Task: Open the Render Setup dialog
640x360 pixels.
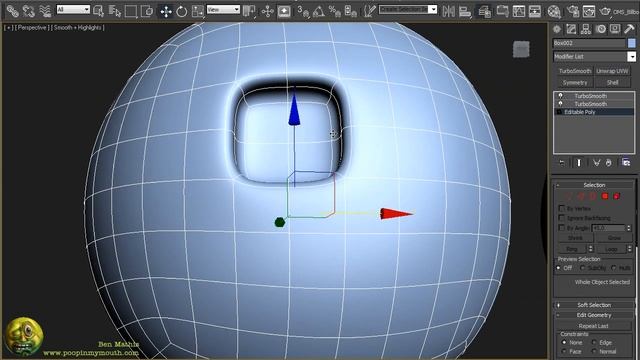Action: 573,11
